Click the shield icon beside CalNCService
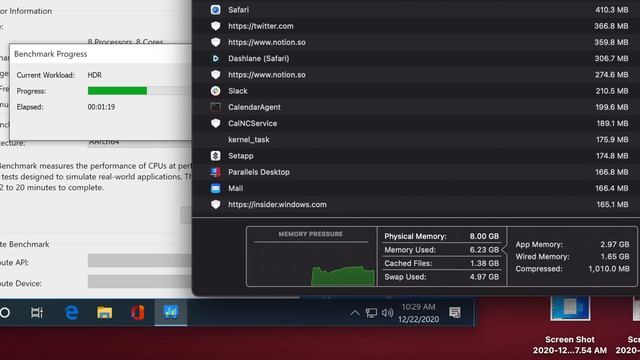Image resolution: width=640 pixels, height=360 pixels. click(x=216, y=123)
